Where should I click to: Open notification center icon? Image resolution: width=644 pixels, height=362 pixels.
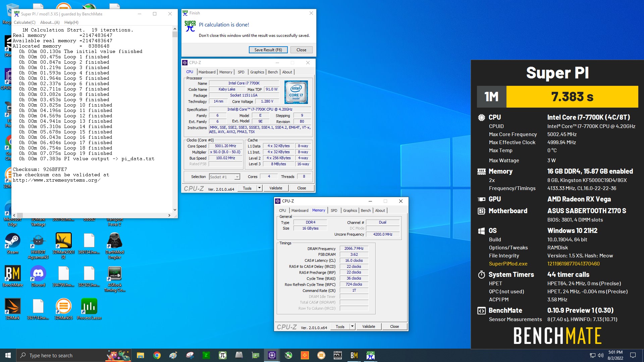633,355
